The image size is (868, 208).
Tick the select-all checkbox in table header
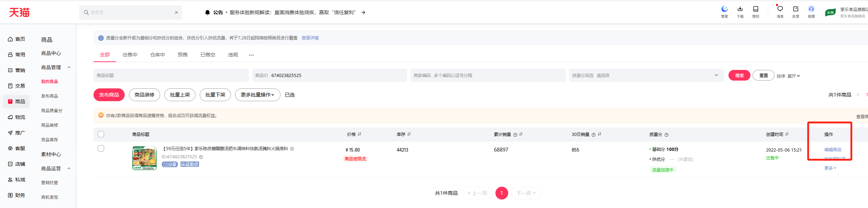click(101, 134)
